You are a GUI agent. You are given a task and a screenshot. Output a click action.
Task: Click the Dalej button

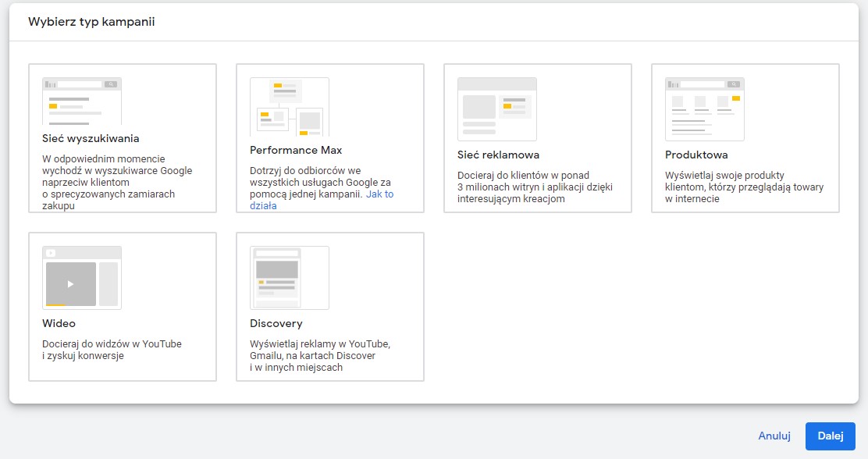(x=831, y=436)
